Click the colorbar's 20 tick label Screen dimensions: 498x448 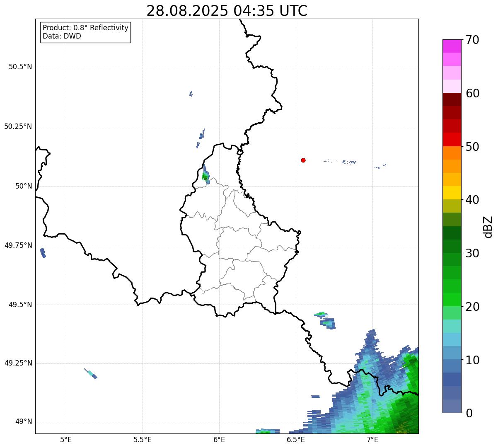click(472, 307)
